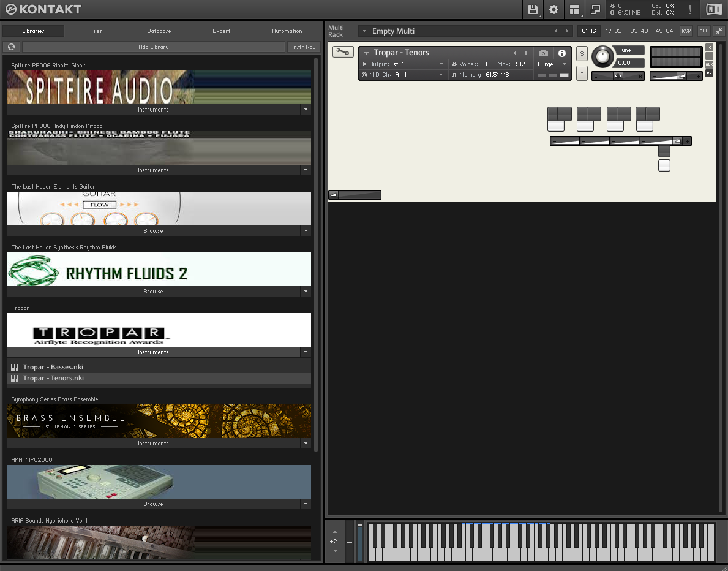Load previous multi in Multi Rack header
The height and width of the screenshot is (571, 728).
tap(556, 31)
